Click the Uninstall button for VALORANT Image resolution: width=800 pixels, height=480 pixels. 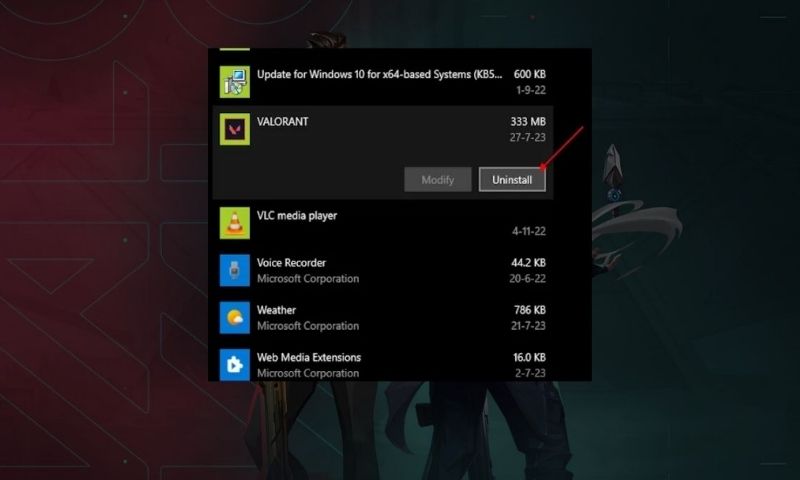(x=512, y=180)
